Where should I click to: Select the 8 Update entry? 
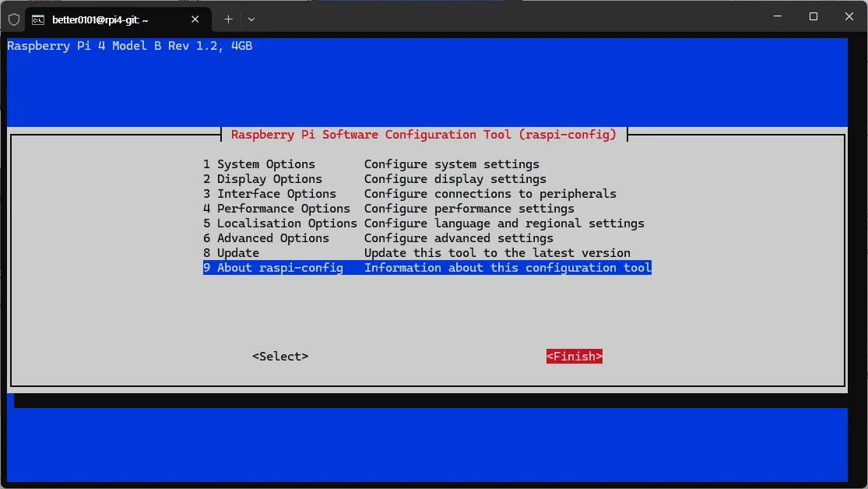pos(427,253)
